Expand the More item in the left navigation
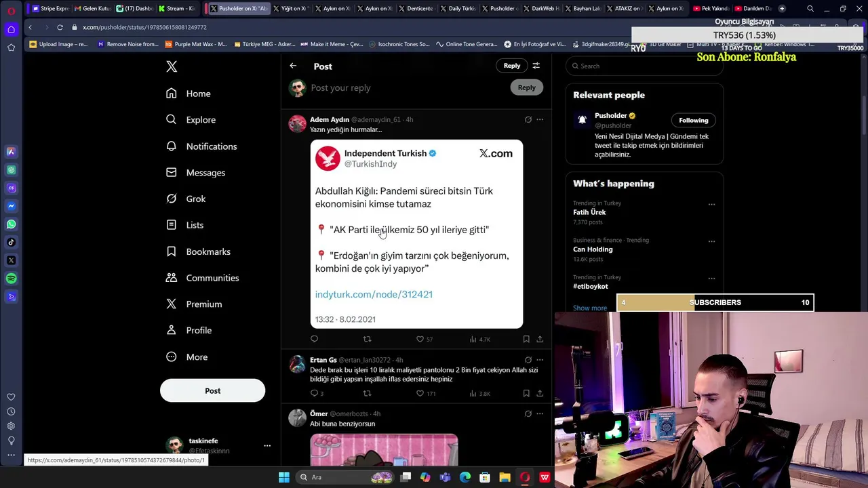The width and height of the screenshot is (868, 488). click(x=187, y=357)
